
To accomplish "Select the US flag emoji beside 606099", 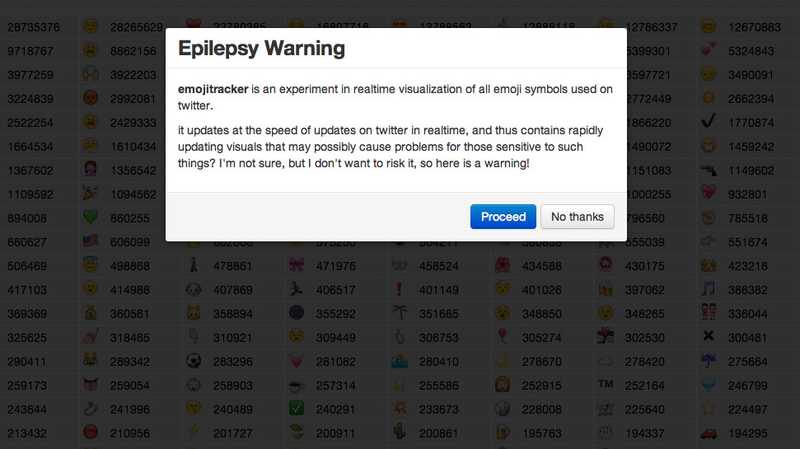I will [90, 241].
